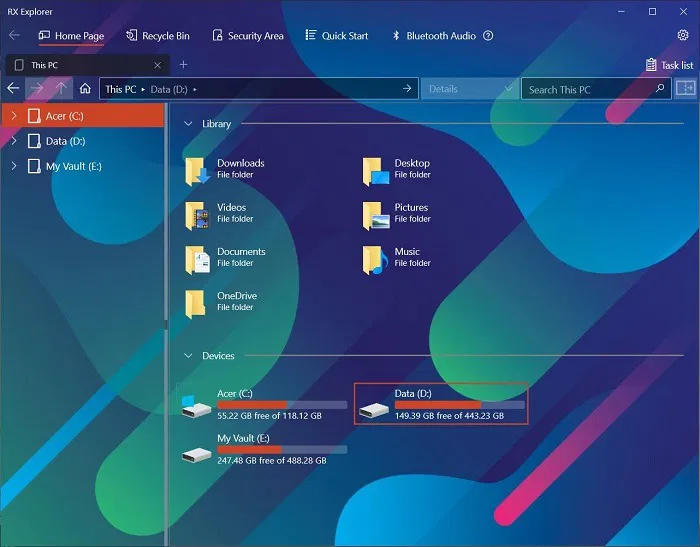Viewport: 700px width, 547px height.
Task: Click This PC in the address breadcrumb
Action: (x=121, y=89)
